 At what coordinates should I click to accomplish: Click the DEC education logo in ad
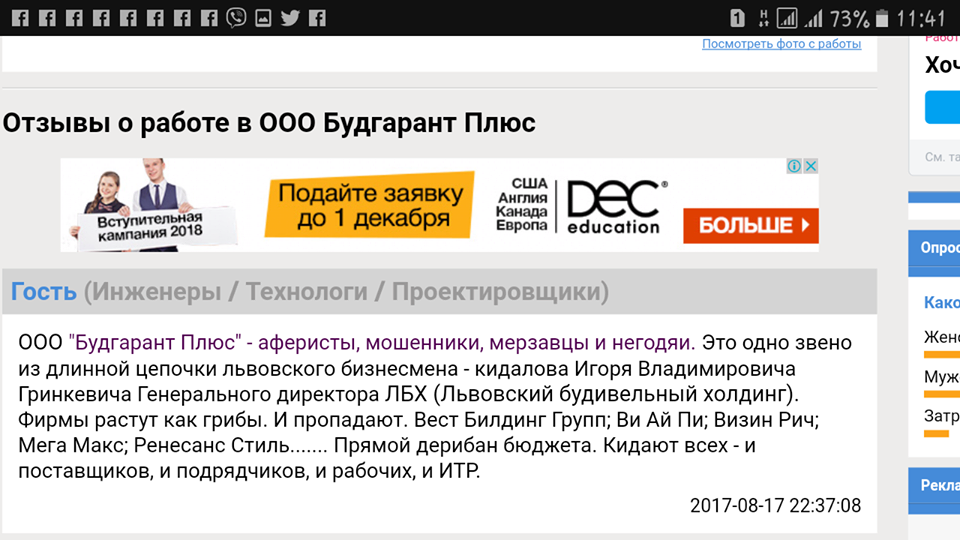[x=615, y=207]
